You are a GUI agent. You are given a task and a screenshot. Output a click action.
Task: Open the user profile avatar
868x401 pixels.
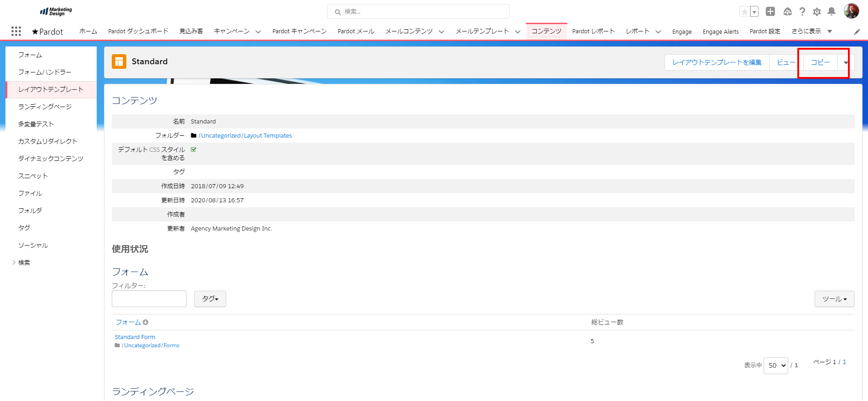coord(851,11)
